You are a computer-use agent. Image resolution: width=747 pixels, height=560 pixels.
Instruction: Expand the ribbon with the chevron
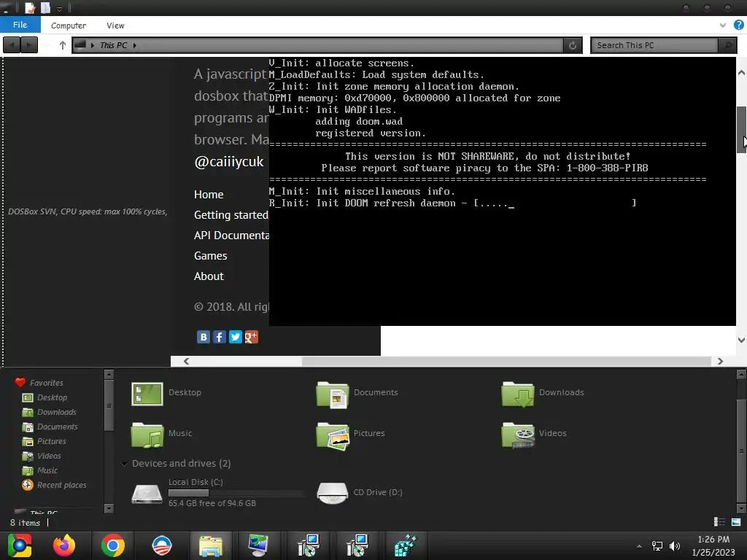tap(723, 26)
